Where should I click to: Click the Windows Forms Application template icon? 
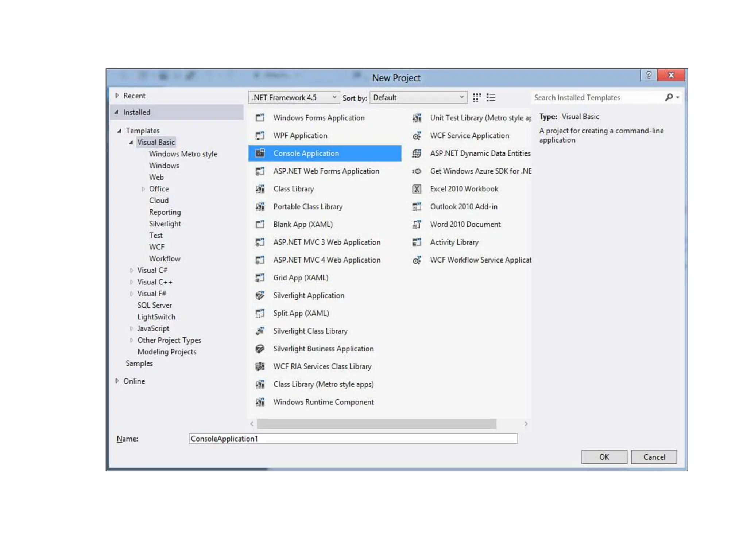260,118
